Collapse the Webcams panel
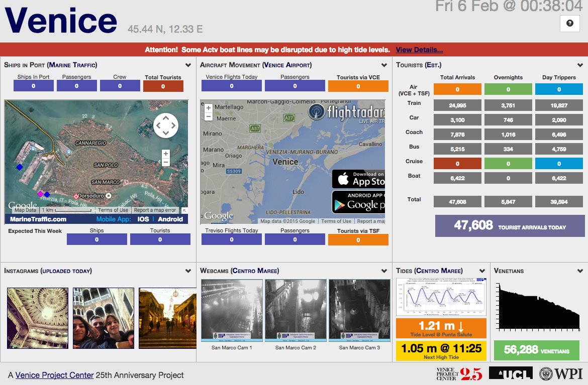 (384, 271)
